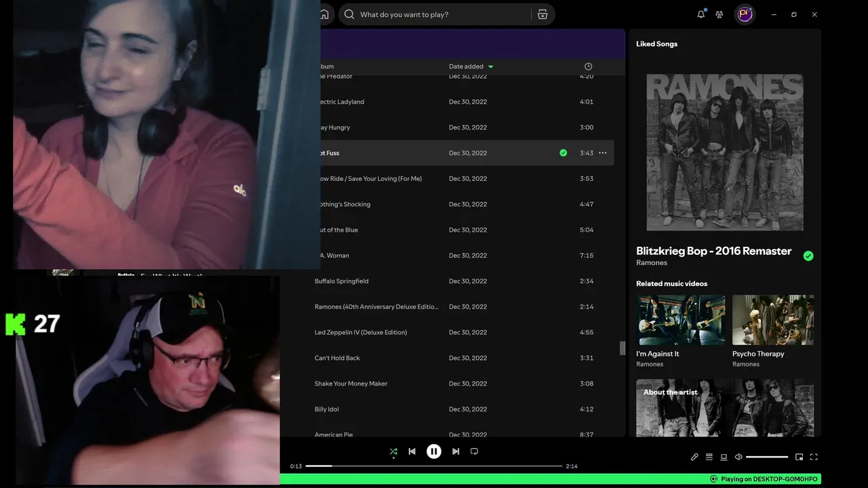The image size is (868, 488).
Task: Open Slow Ride / Save Your Loving album
Action: [370, 179]
